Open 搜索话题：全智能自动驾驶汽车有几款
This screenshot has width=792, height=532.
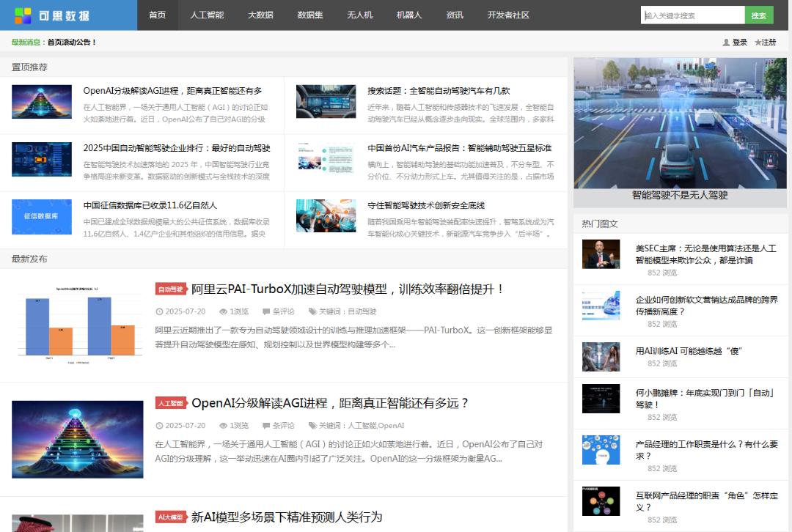pyautogui.click(x=439, y=91)
